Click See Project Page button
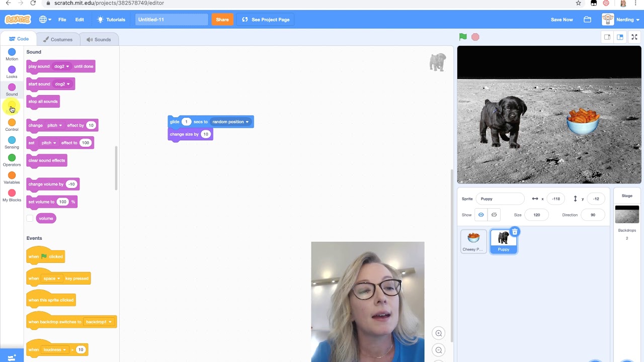The width and height of the screenshot is (644, 362). tap(266, 20)
